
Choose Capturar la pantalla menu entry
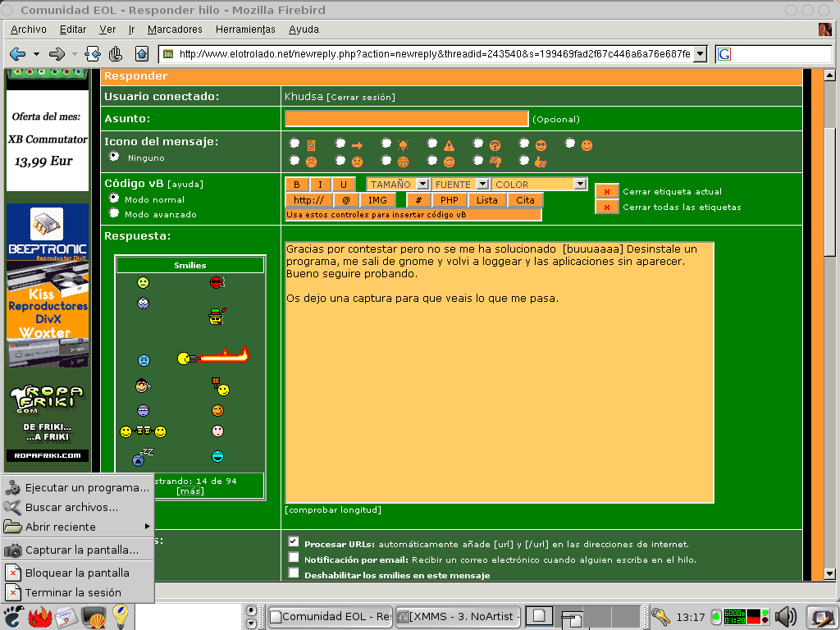[77, 550]
